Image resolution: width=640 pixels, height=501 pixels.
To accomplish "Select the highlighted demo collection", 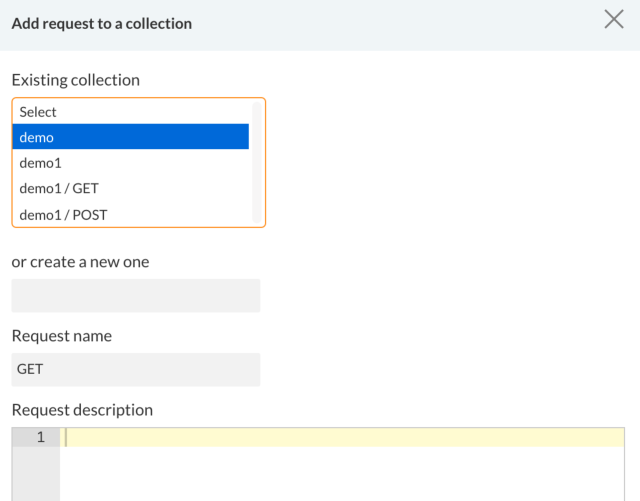I will (x=130, y=137).
